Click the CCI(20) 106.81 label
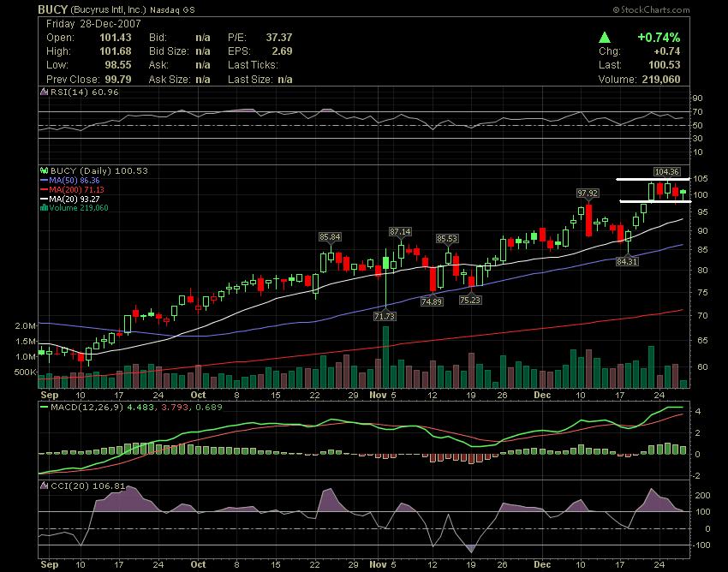This screenshot has height=572, width=728. click(x=87, y=486)
